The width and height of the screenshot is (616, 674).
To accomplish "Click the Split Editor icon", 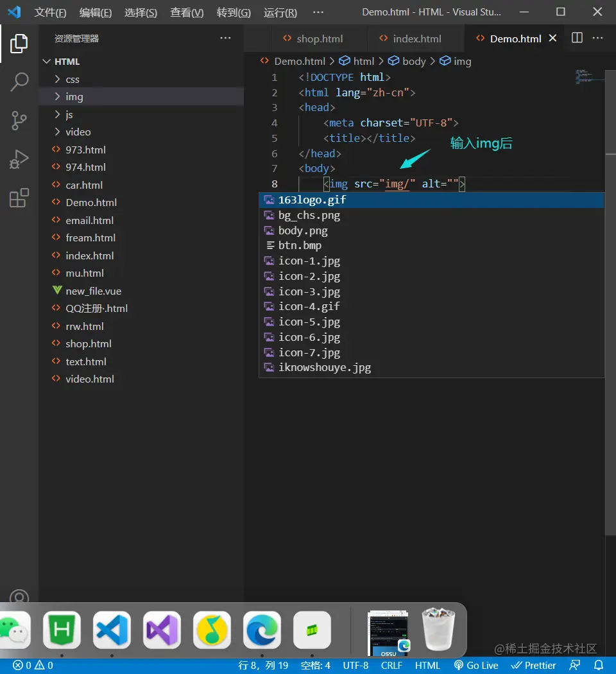I will pos(577,38).
